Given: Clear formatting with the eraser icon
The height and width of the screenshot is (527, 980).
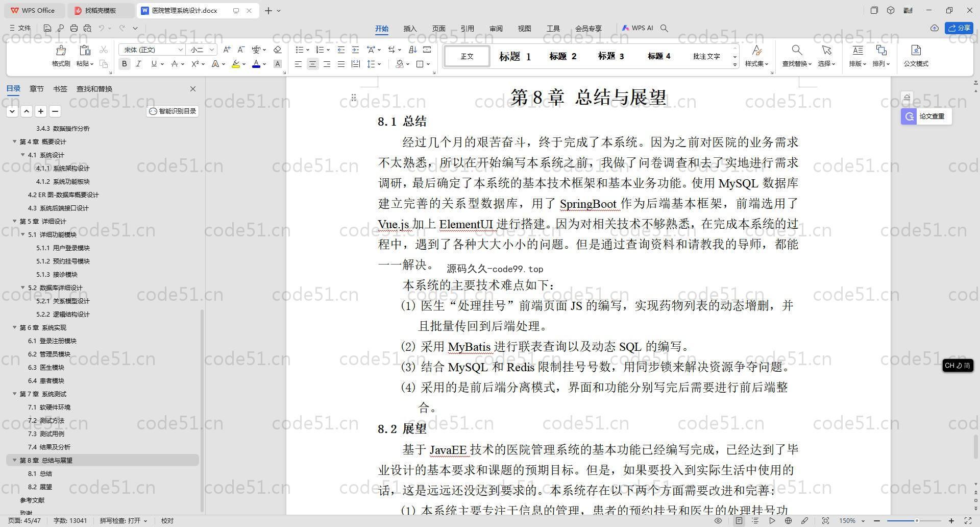Looking at the screenshot, I should (x=277, y=50).
